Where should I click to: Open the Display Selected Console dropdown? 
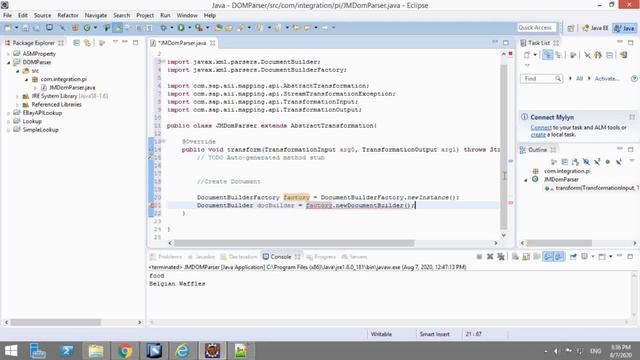[x=593, y=257]
